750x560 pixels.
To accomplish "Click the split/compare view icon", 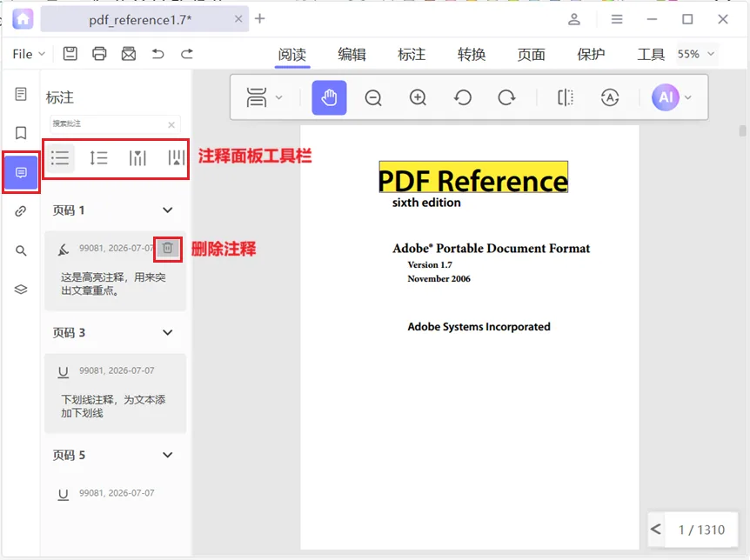I will point(566,97).
